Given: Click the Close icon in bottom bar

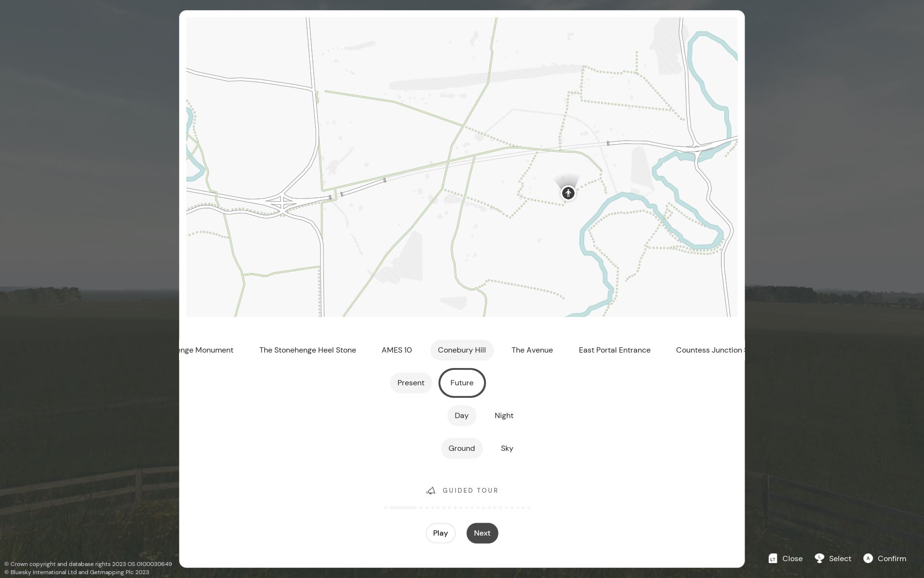Looking at the screenshot, I should coord(773,558).
